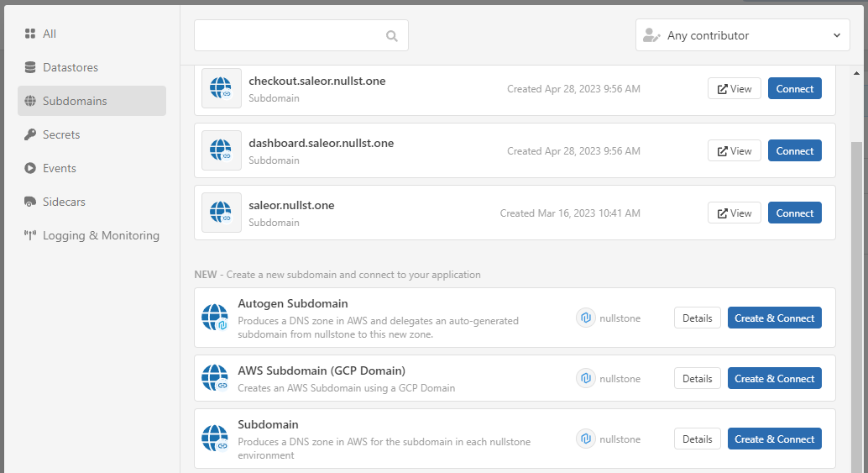Open the Any contributor dropdown
Image resolution: width=868 pixels, height=473 pixels.
(x=742, y=35)
